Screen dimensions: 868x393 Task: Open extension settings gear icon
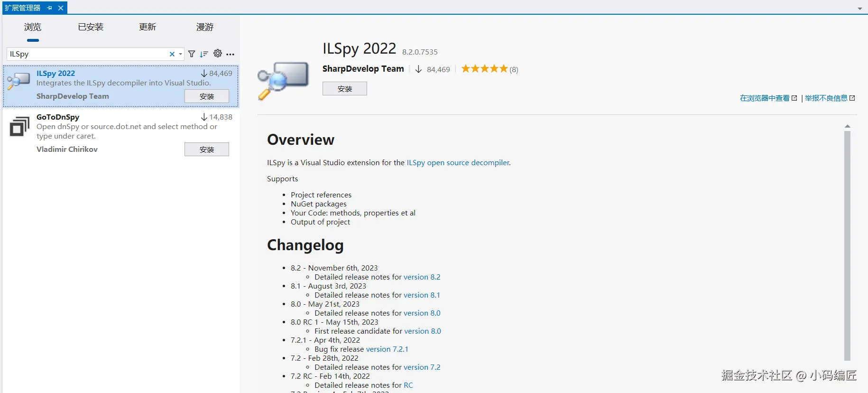(x=218, y=54)
